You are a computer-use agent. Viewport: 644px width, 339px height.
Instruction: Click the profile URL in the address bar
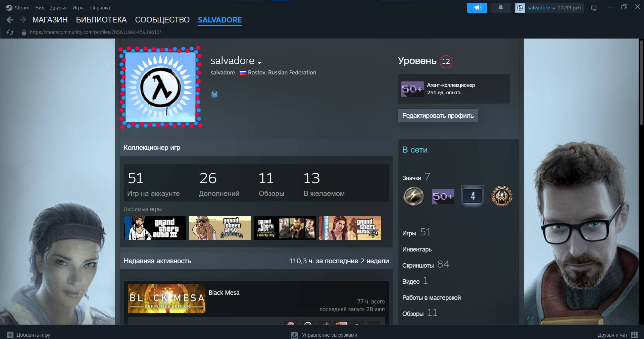(95, 32)
